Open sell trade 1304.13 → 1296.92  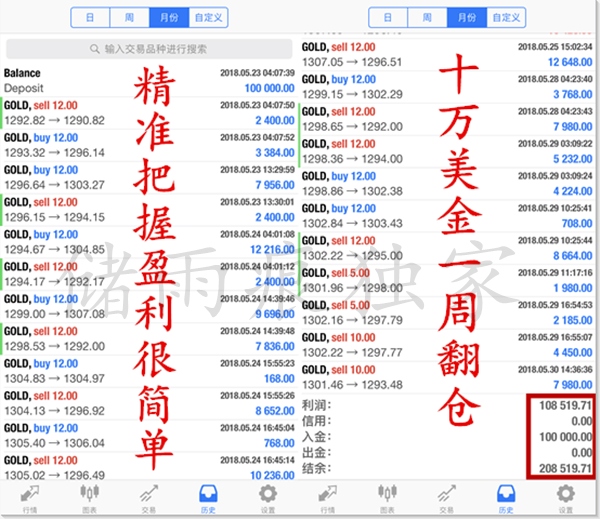[x=149, y=403]
